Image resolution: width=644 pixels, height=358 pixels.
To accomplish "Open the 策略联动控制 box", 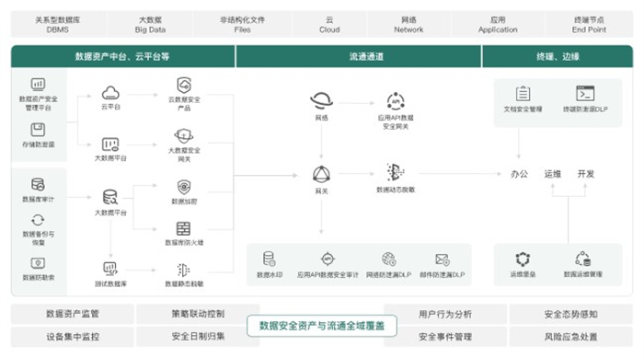I will [x=198, y=314].
